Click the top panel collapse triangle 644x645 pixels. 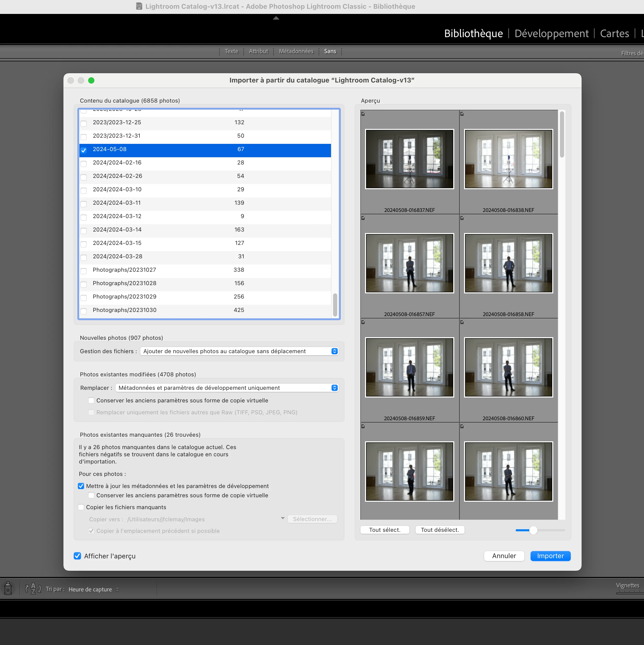pyautogui.click(x=276, y=18)
